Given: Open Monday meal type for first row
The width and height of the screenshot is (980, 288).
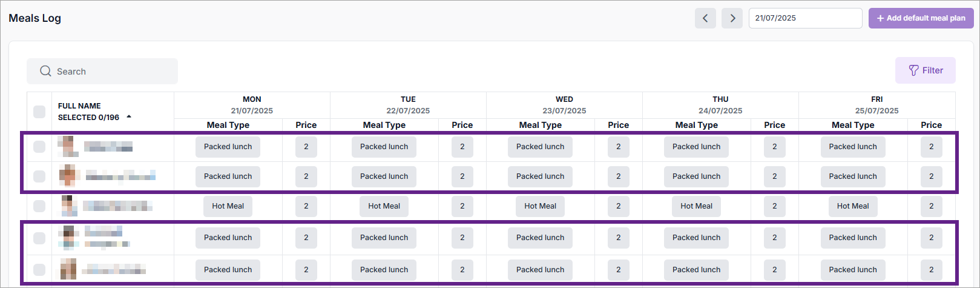Looking at the screenshot, I should click(228, 147).
